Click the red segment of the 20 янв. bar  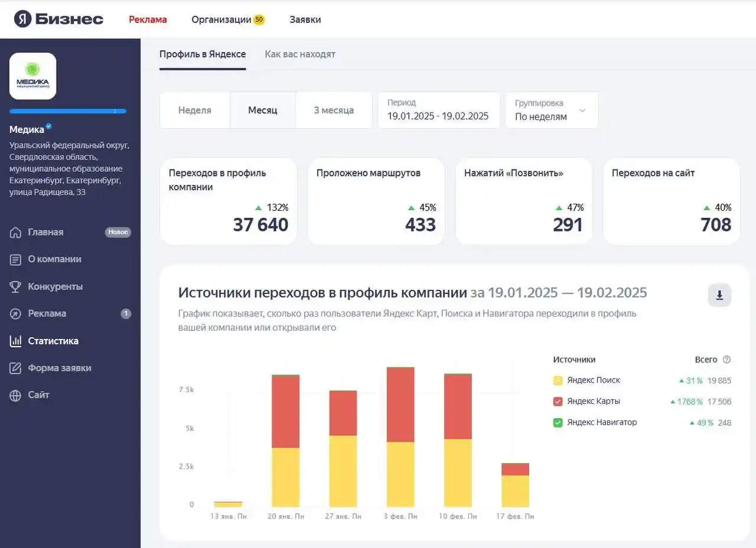coord(285,412)
